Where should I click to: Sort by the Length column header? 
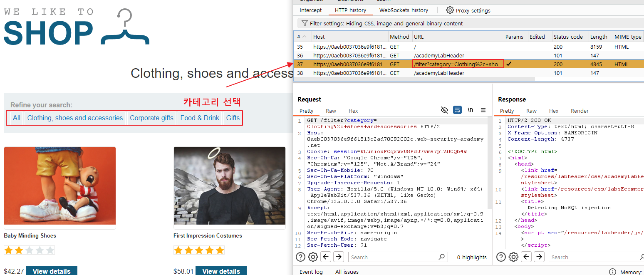coord(600,37)
